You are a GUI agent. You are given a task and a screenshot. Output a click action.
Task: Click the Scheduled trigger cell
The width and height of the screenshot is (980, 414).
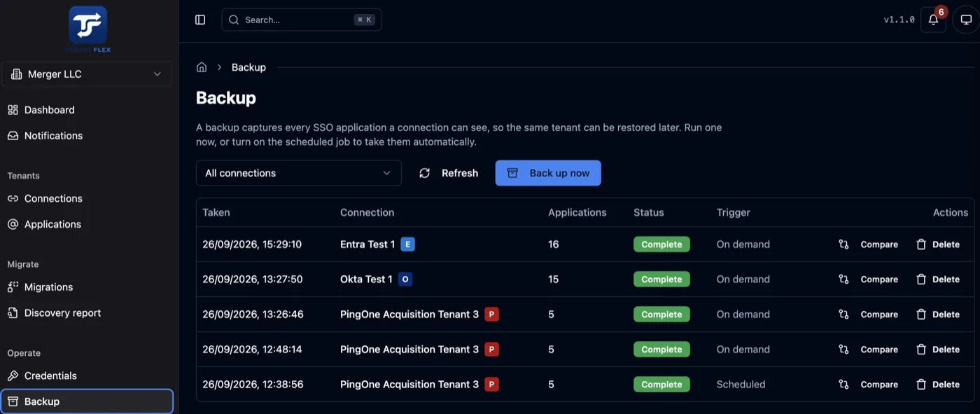(741, 385)
